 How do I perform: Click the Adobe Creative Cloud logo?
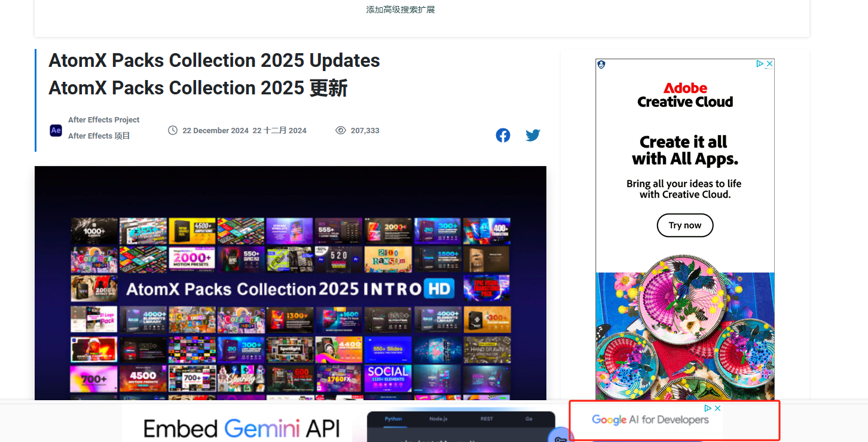tap(685, 96)
